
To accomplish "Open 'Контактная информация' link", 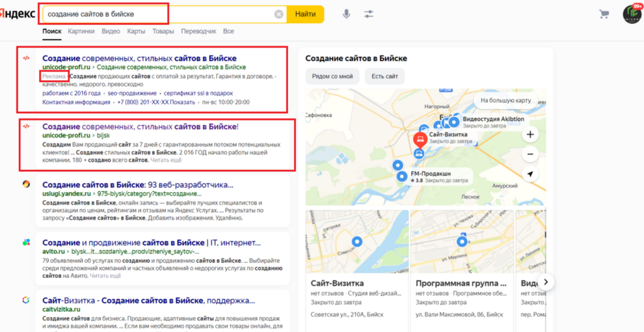I will (x=76, y=102).
